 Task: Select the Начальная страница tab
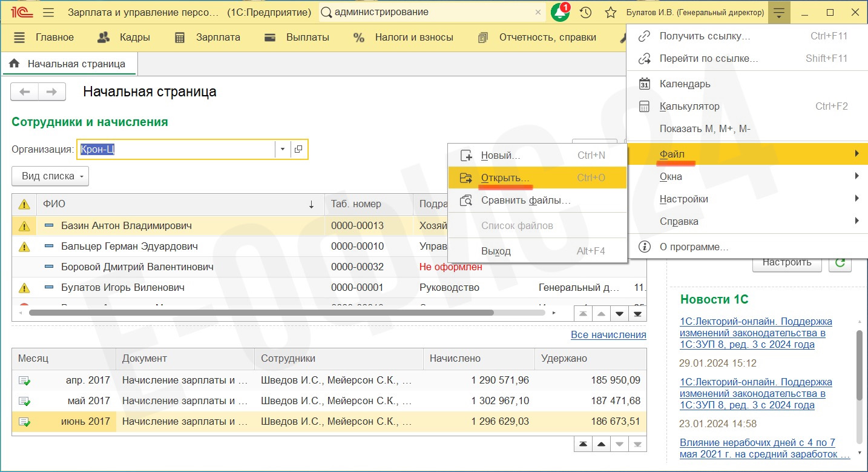click(x=69, y=64)
